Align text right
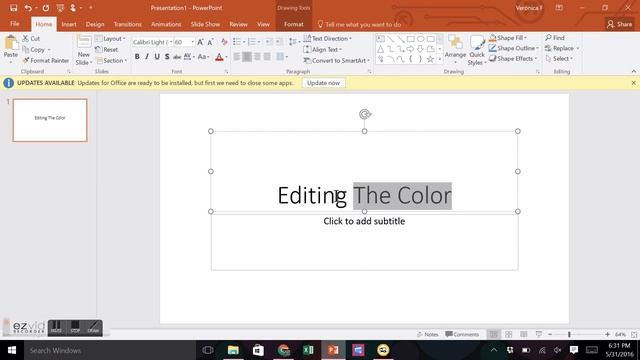Screen dimensions: 640x360 point(257,57)
